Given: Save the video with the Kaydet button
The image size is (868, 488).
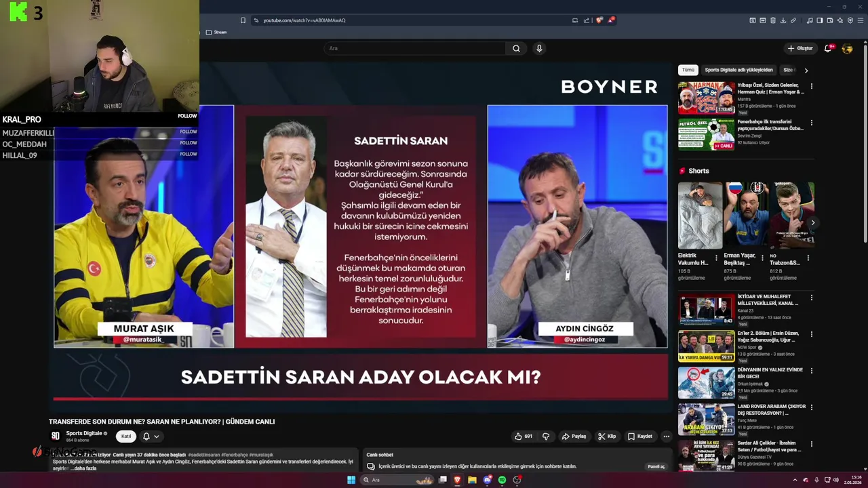Looking at the screenshot, I should [x=639, y=436].
